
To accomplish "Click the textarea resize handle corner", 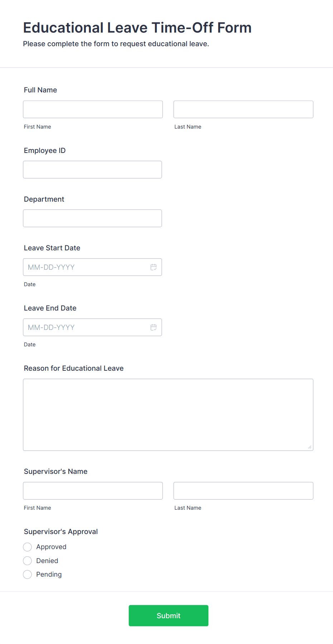I will 310,447.
